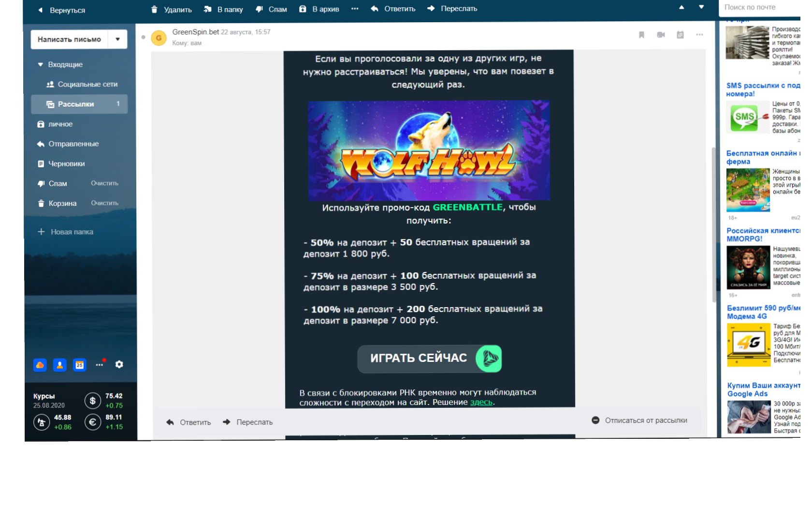The width and height of the screenshot is (812, 508).
Task: Bookmark this email with the flag icon
Action: (x=641, y=35)
